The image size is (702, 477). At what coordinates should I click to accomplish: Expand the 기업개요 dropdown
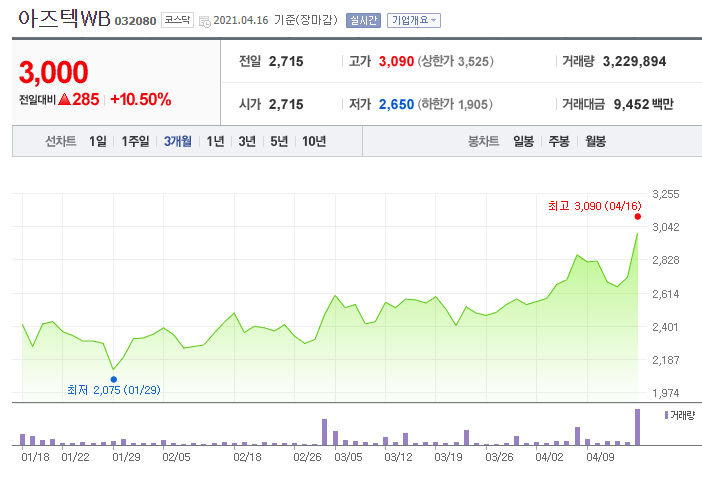(x=414, y=20)
